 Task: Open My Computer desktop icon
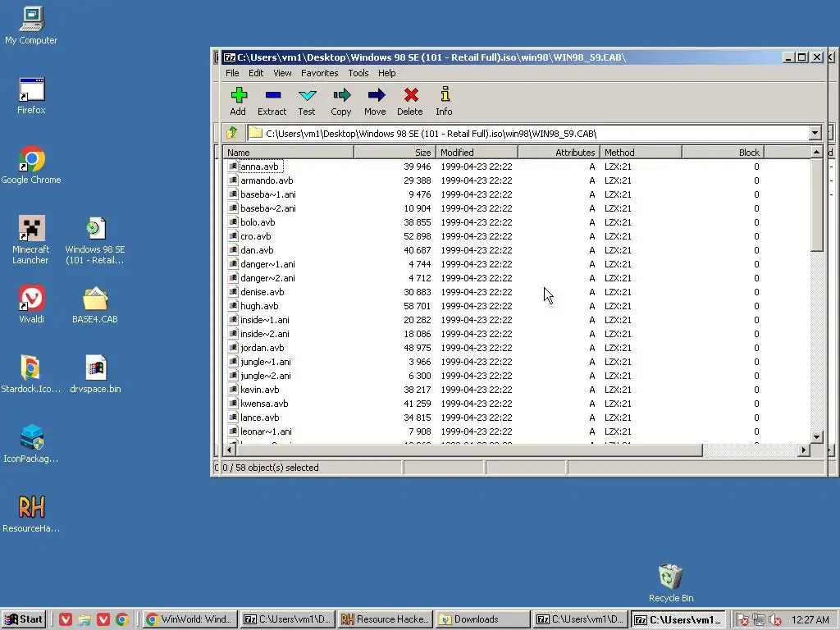coord(31,25)
